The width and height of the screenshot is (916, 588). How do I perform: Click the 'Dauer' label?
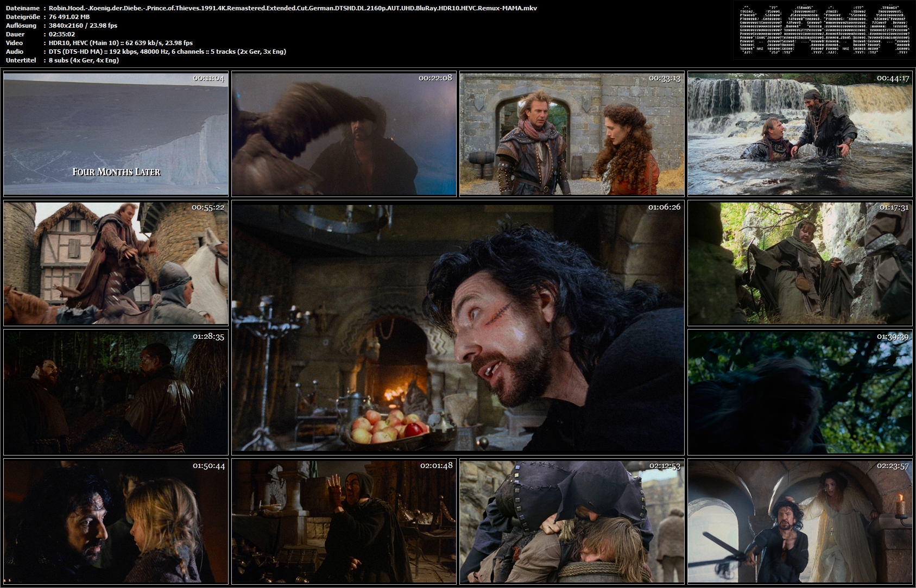point(14,34)
